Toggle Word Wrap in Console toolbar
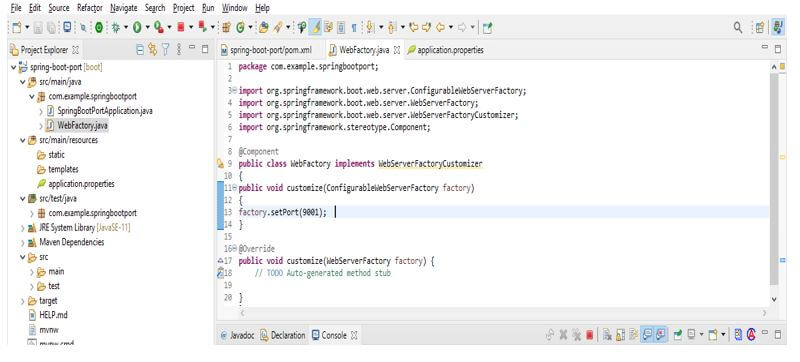This screenshot has width=800, height=362. [633, 335]
